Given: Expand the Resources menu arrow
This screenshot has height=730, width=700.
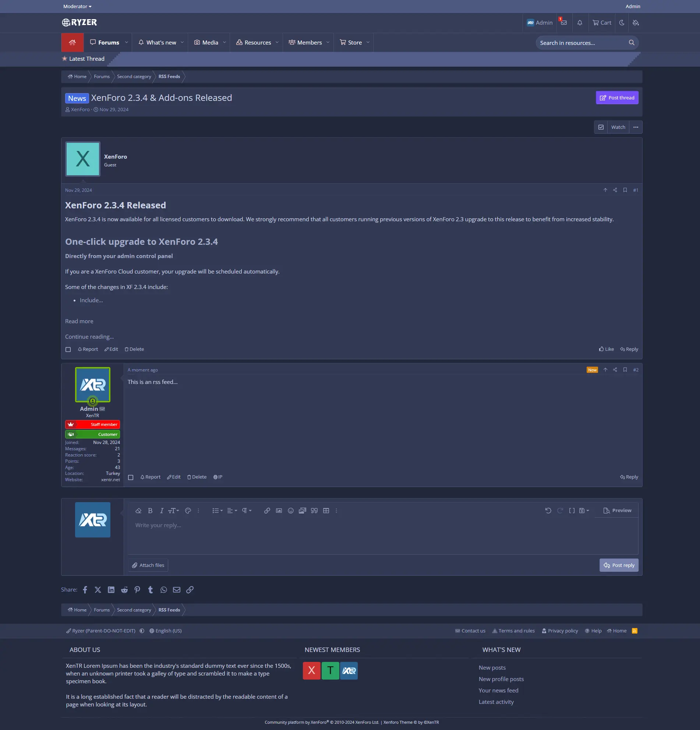Looking at the screenshot, I should click(277, 42).
